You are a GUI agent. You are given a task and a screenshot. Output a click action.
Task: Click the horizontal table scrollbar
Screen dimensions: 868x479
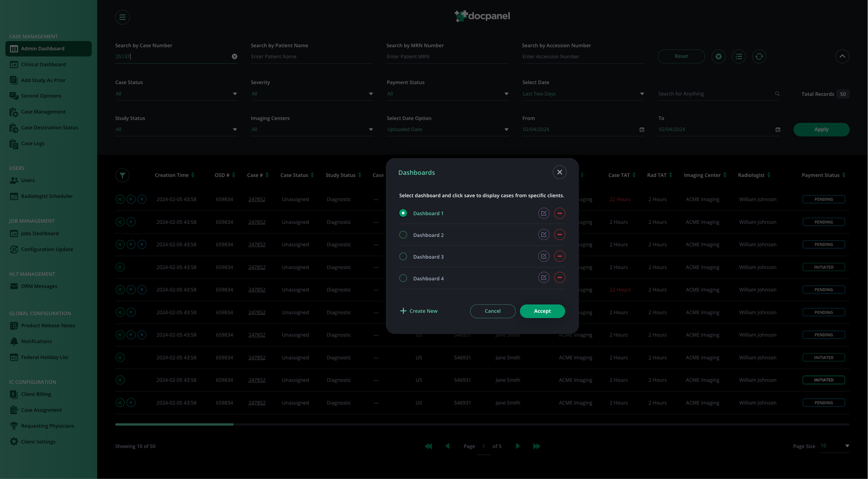pos(174,424)
